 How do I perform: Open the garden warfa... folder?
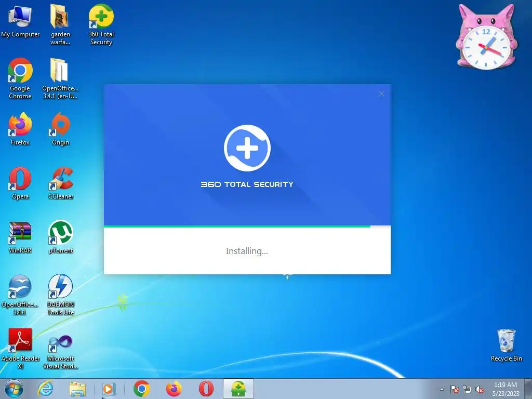click(60, 24)
